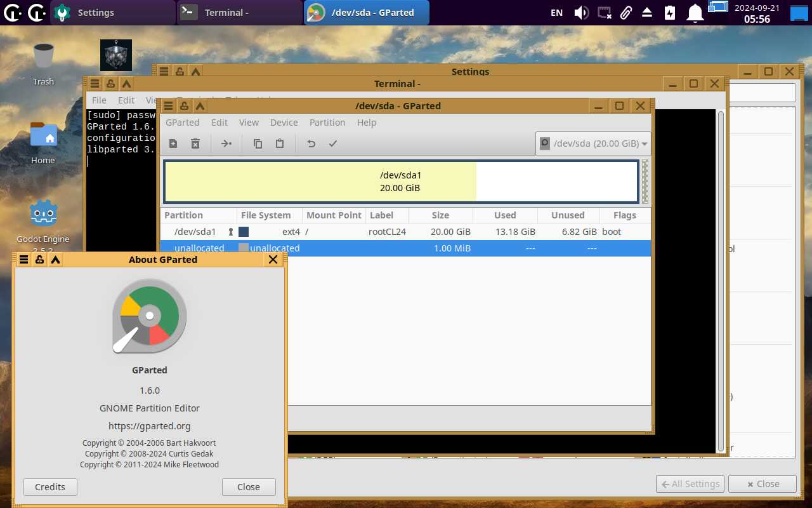Click the Credits button in About GParted
The image size is (812, 508).
(50, 487)
